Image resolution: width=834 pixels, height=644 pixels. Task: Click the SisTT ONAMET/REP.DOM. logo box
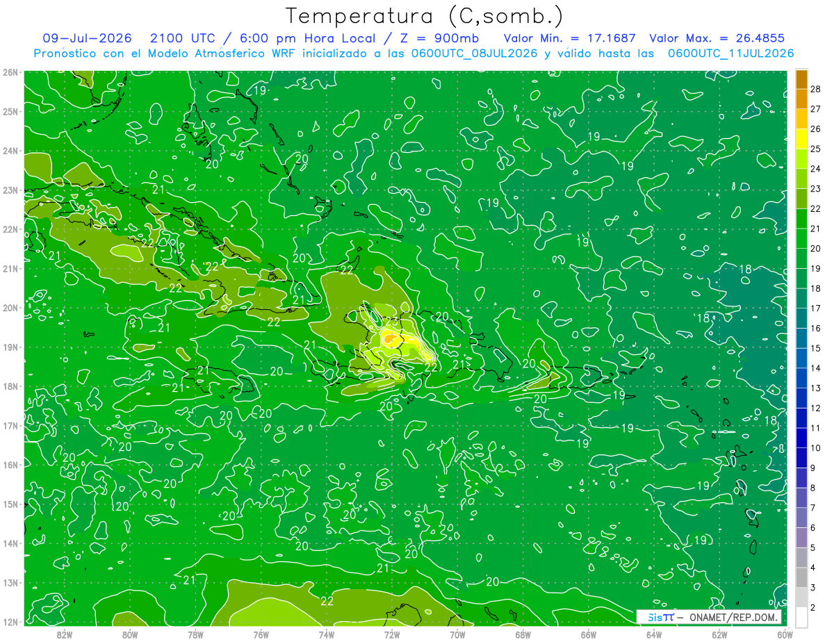(708, 617)
